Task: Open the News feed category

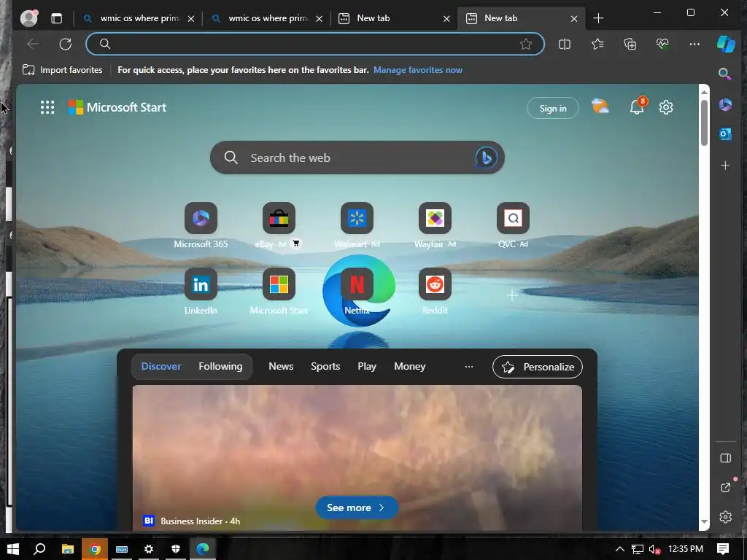Action: pyautogui.click(x=281, y=366)
